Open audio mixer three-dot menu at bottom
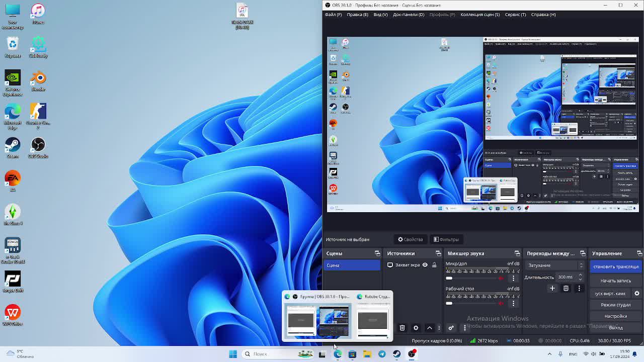This screenshot has height=362, width=644. coord(465,328)
